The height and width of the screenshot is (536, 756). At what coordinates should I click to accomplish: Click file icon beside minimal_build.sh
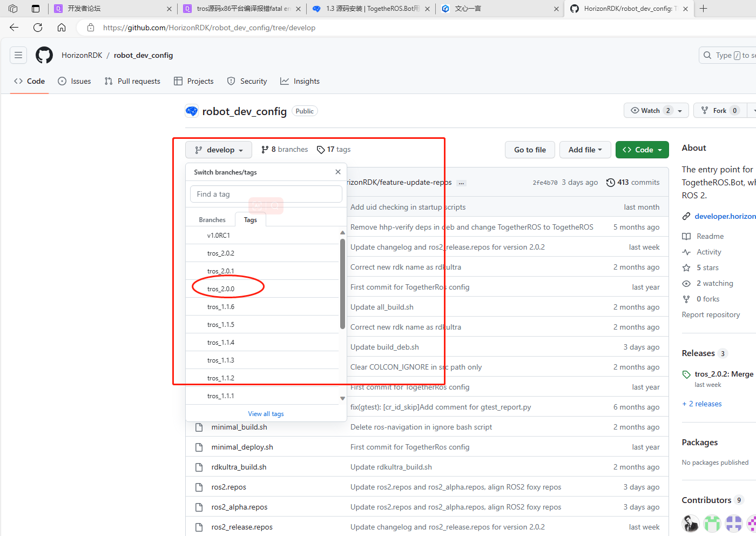coord(199,427)
